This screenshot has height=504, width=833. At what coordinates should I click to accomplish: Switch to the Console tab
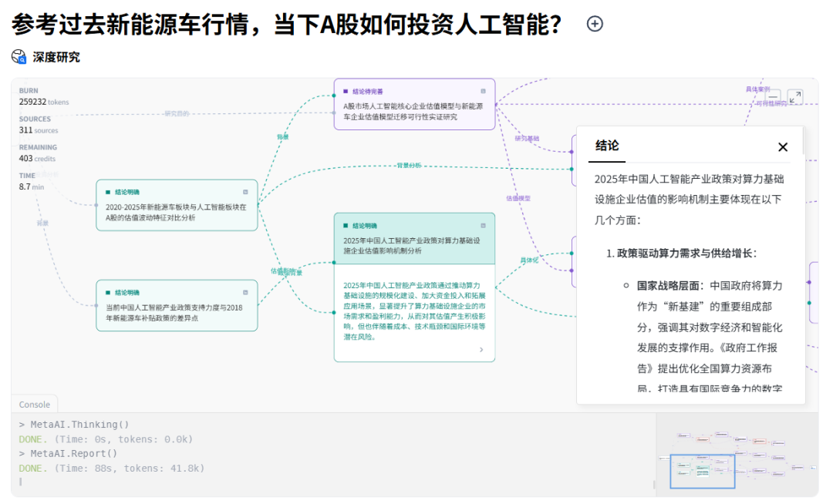pos(35,405)
